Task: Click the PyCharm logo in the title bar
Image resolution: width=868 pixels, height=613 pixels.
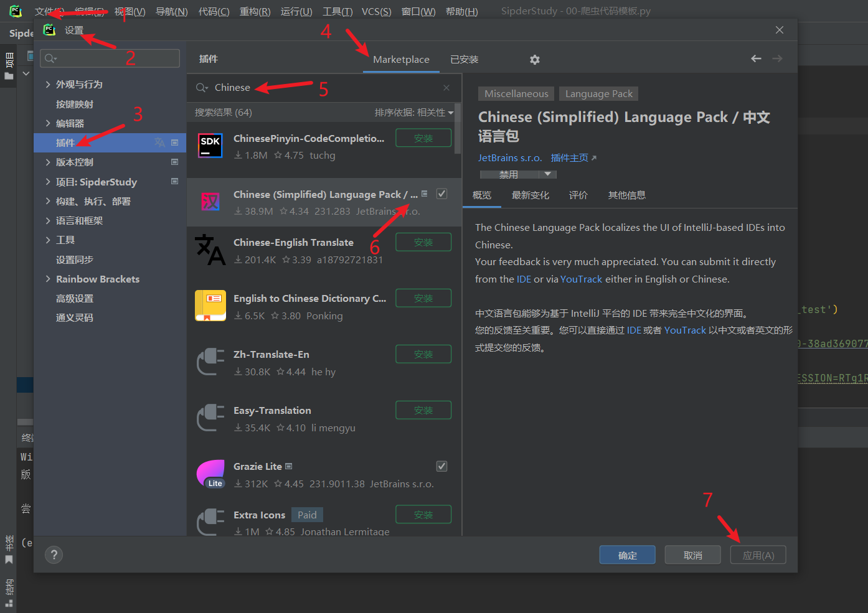Action: coord(16,11)
